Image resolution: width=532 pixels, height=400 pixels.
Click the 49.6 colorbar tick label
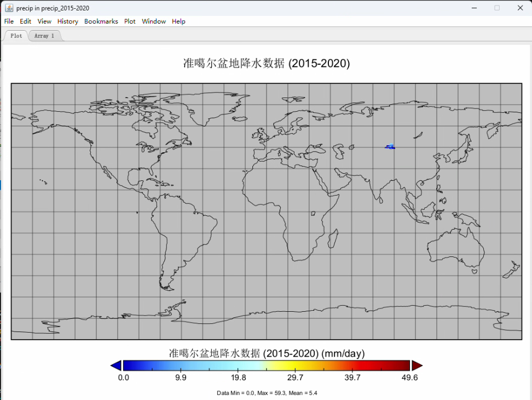tap(409, 378)
